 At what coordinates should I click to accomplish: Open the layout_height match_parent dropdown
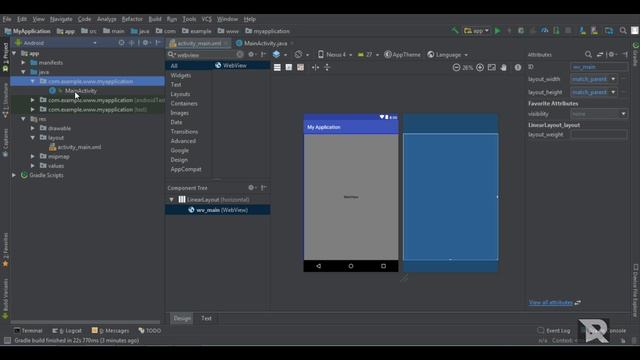tap(613, 92)
